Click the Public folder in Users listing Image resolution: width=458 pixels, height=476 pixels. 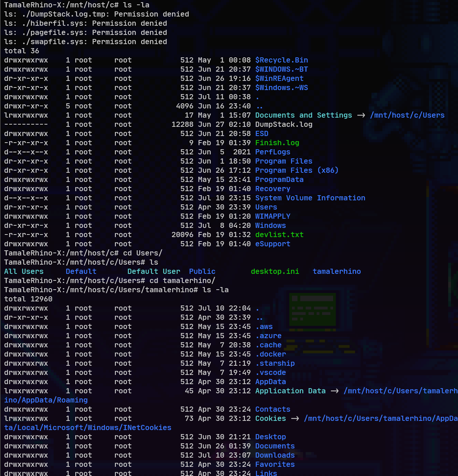(202, 271)
